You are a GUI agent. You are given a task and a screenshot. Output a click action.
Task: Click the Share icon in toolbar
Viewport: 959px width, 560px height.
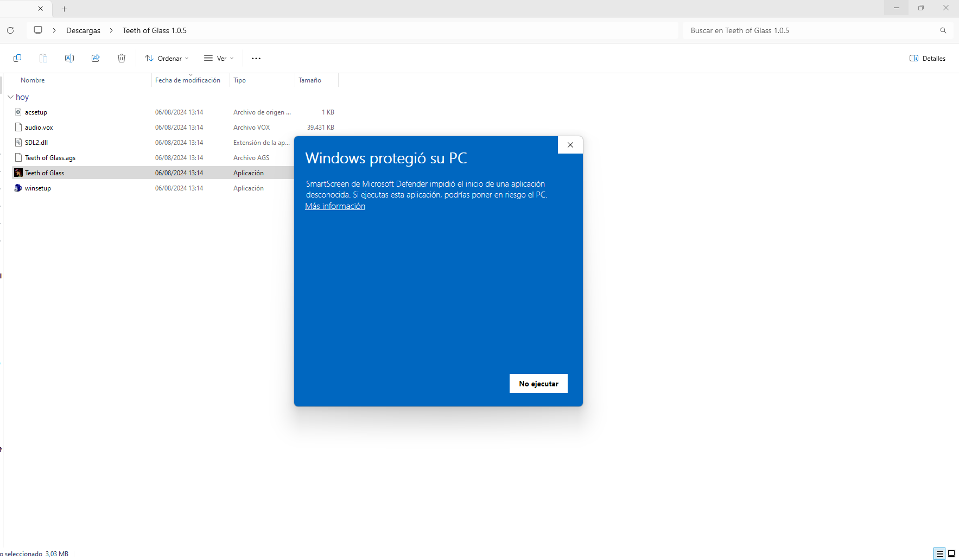[96, 58]
